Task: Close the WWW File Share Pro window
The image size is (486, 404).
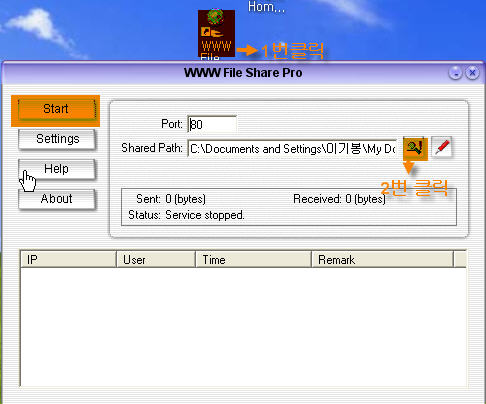Action: tap(472, 72)
